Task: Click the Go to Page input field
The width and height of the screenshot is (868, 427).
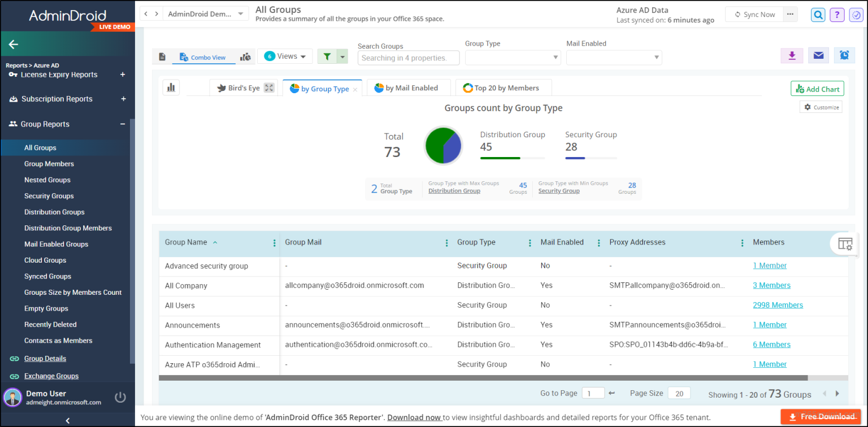Action: [593, 393]
